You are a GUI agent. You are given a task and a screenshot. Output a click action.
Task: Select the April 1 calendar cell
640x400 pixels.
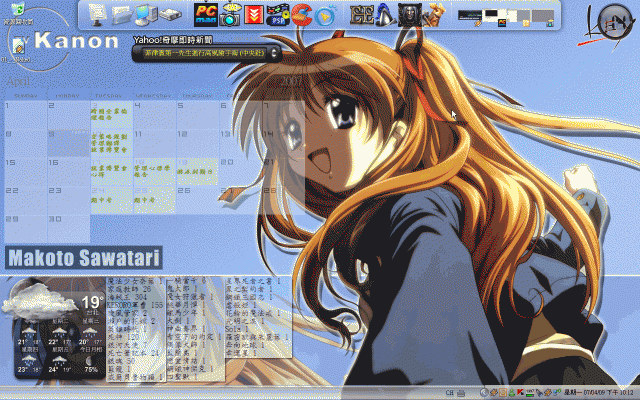pos(25,115)
